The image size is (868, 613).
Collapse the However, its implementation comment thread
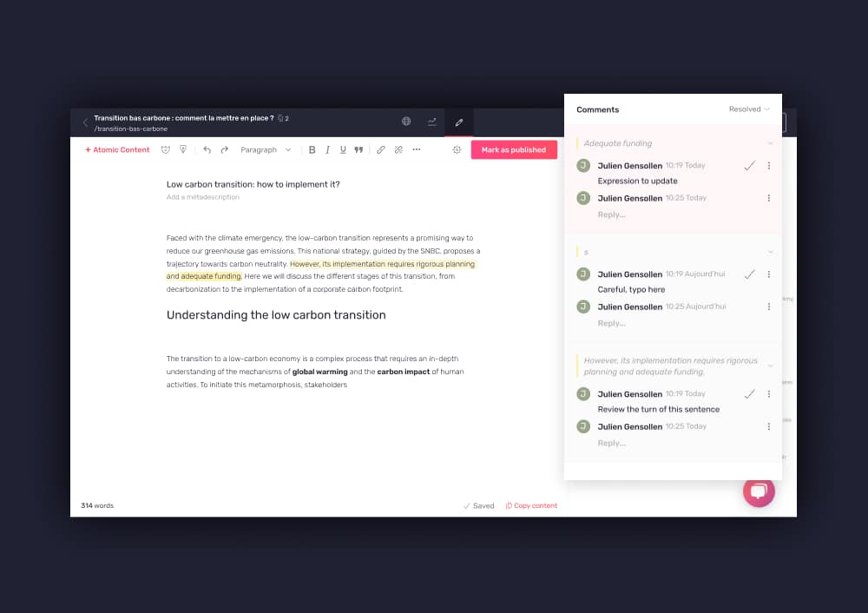[x=770, y=366]
